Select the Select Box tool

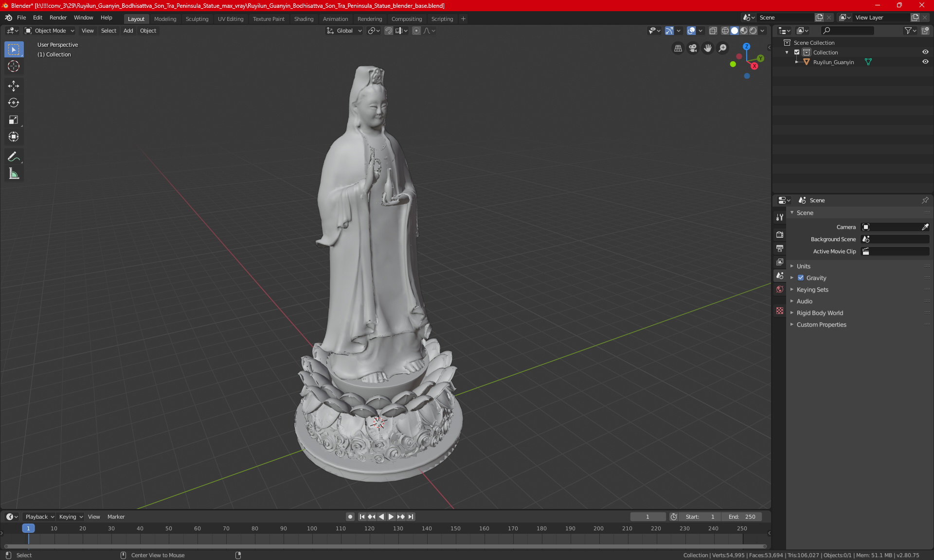pyautogui.click(x=14, y=50)
